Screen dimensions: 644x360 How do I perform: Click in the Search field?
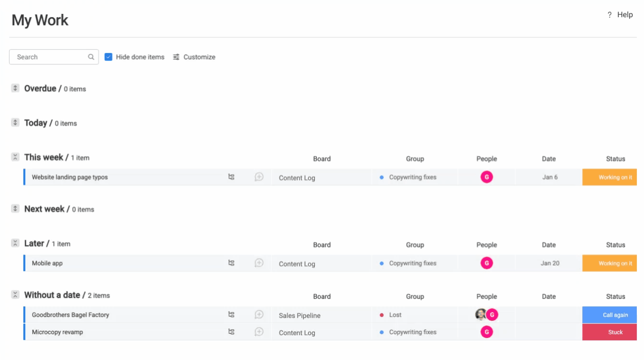click(54, 57)
